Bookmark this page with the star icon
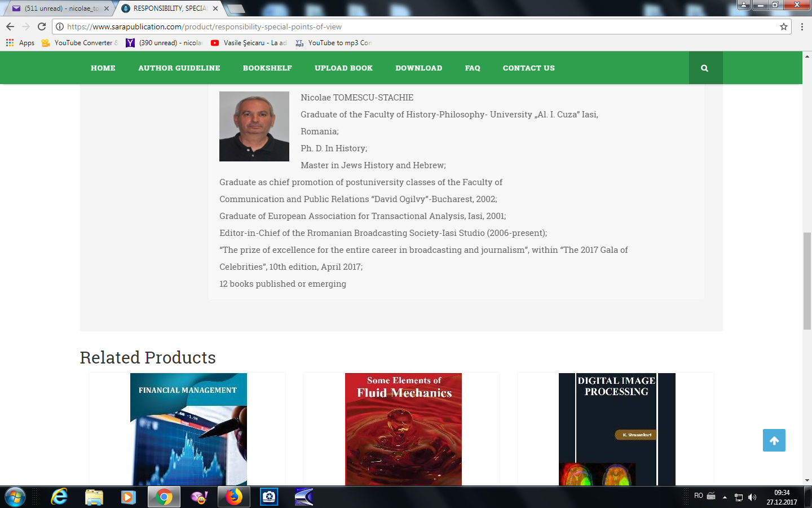This screenshot has width=812, height=508. pos(783,27)
